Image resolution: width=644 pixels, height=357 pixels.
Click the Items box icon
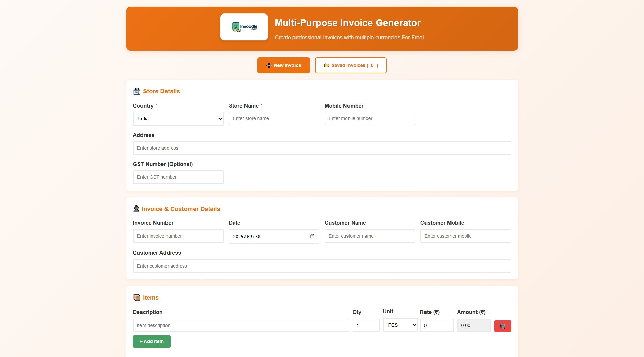(137, 298)
